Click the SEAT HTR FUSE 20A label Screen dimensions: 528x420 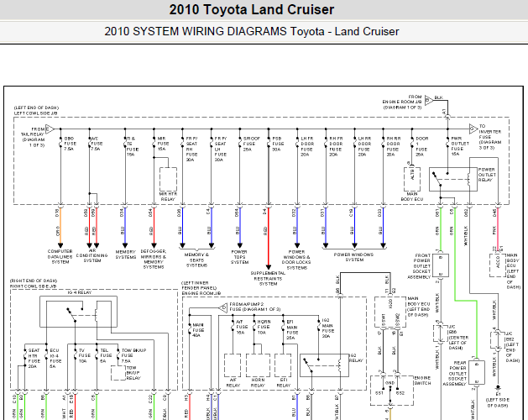[x=34, y=359]
